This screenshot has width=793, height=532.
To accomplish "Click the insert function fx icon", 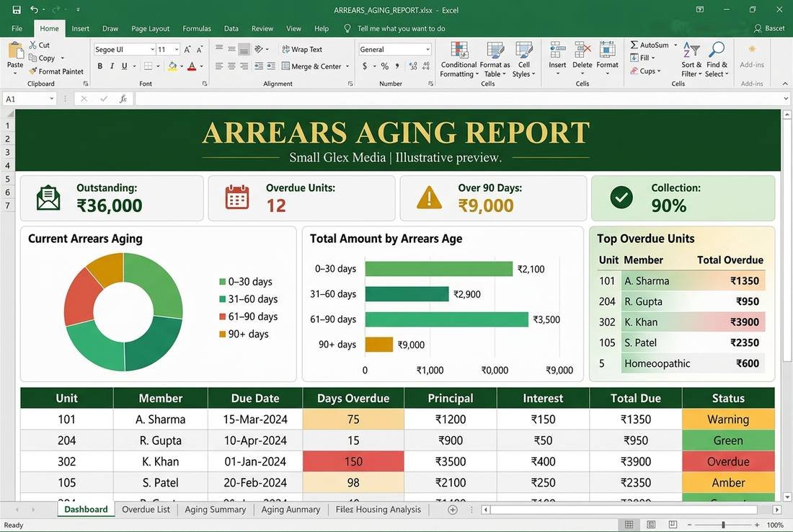I will [123, 99].
